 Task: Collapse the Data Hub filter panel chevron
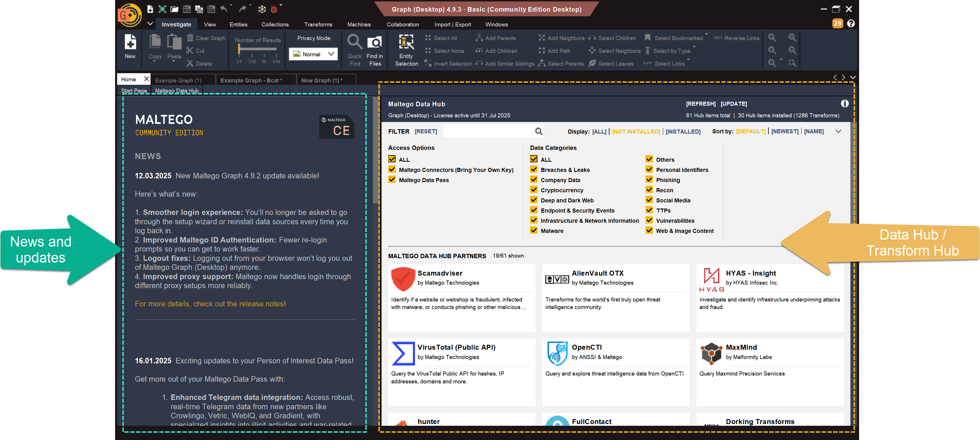coord(838,131)
